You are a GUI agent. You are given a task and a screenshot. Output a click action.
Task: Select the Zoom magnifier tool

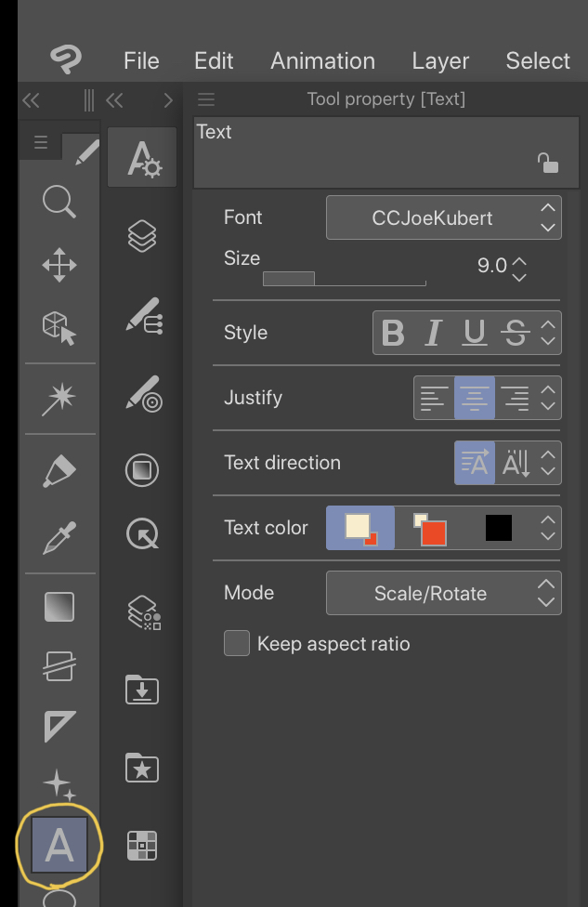point(59,201)
